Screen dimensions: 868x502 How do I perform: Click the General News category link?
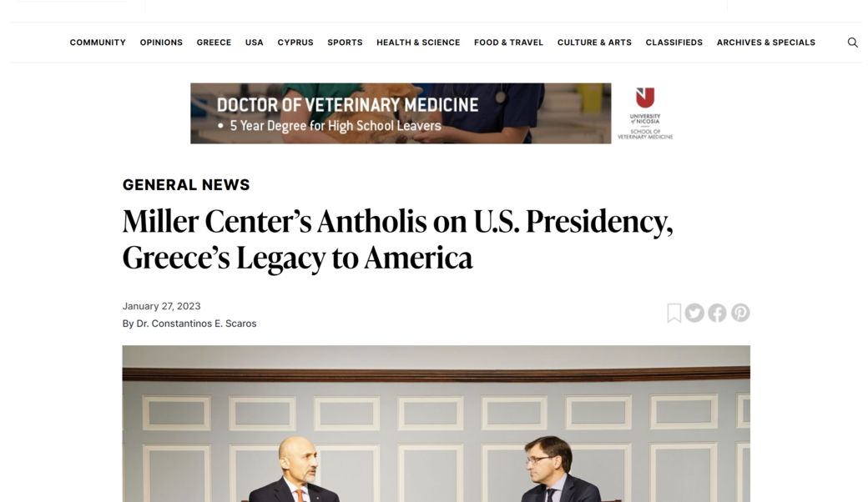click(186, 184)
